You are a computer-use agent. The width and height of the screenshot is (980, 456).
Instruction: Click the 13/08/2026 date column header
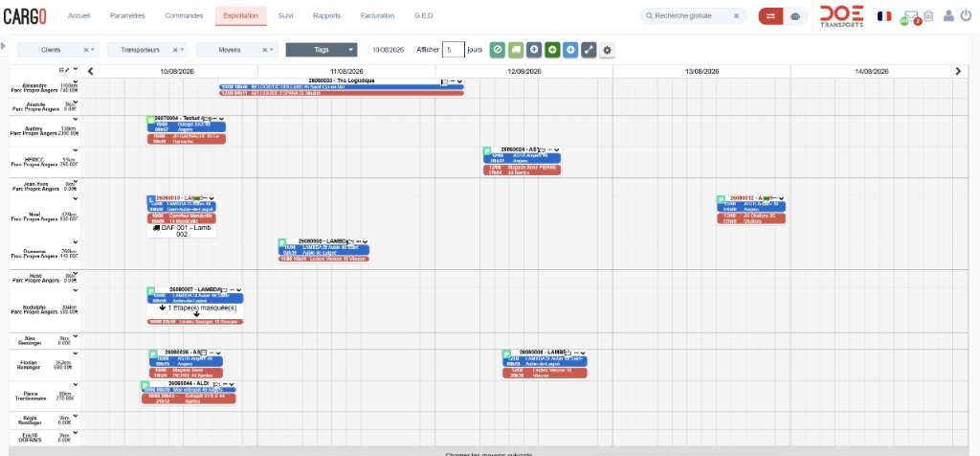coord(702,71)
